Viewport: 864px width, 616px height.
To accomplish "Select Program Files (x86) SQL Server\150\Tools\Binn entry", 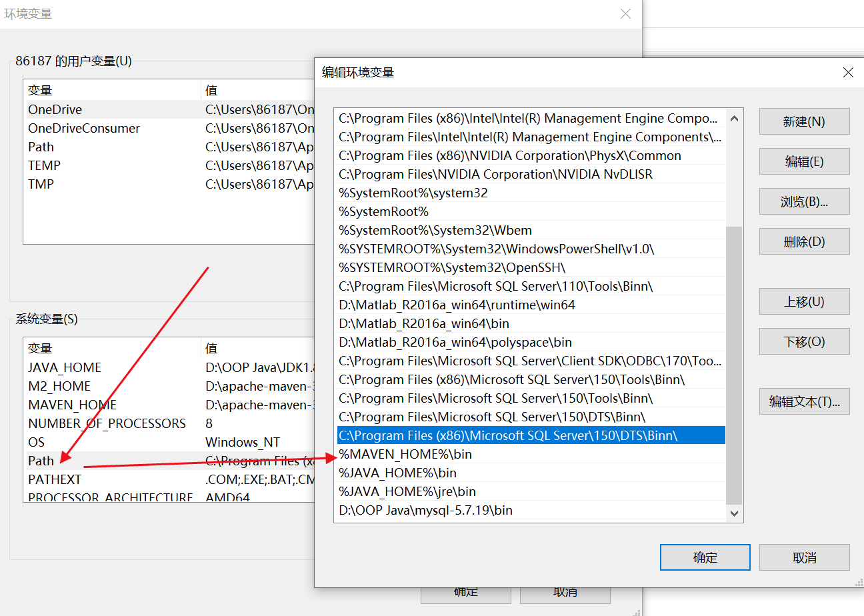I will [531, 379].
